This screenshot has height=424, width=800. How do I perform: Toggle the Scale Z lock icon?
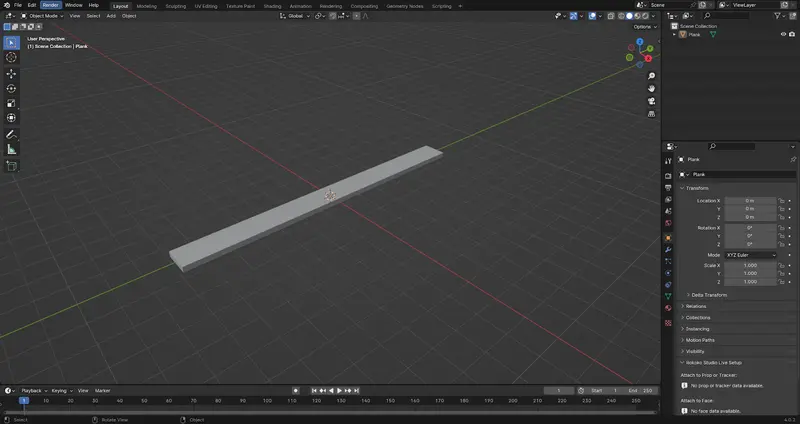point(779,282)
